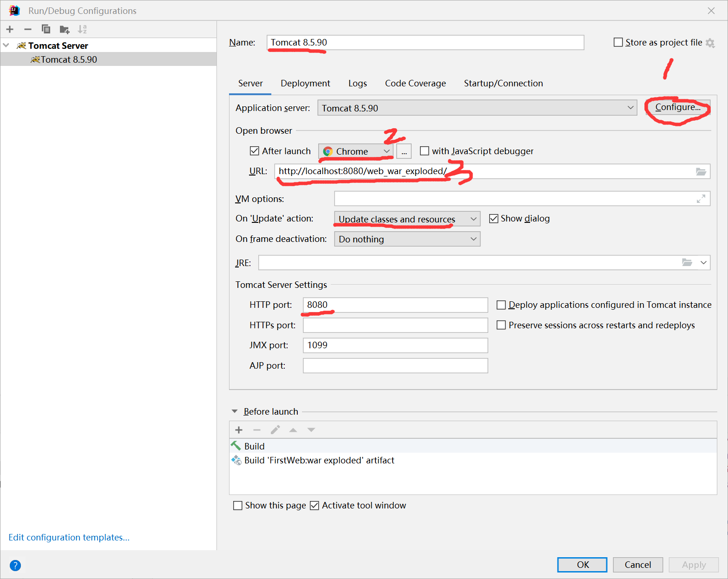Close the Run/Debug Configurations dialog
728x579 pixels.
coord(711,11)
